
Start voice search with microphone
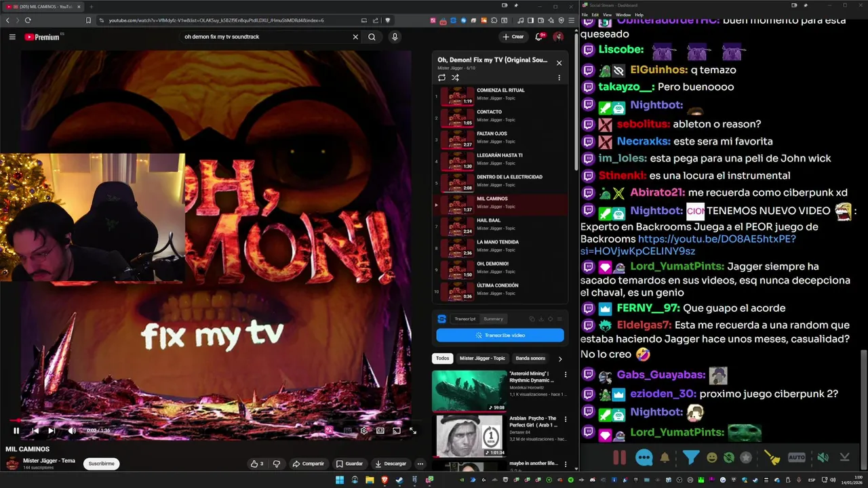click(x=395, y=37)
